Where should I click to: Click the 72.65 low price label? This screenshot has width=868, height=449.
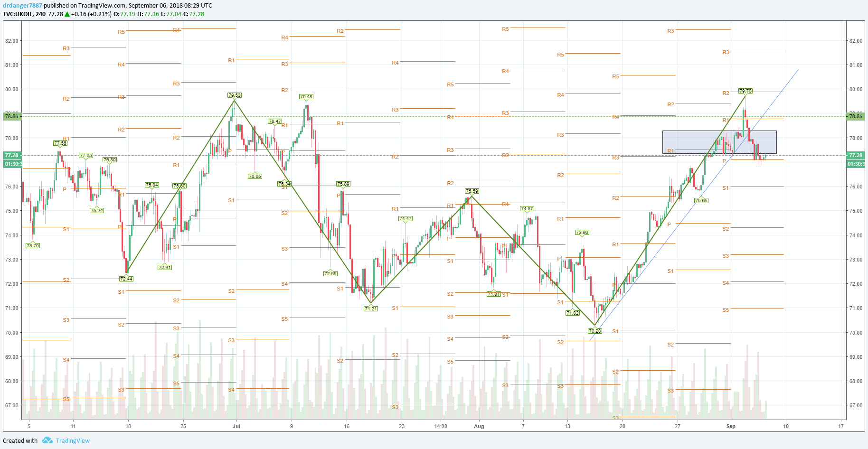[330, 273]
